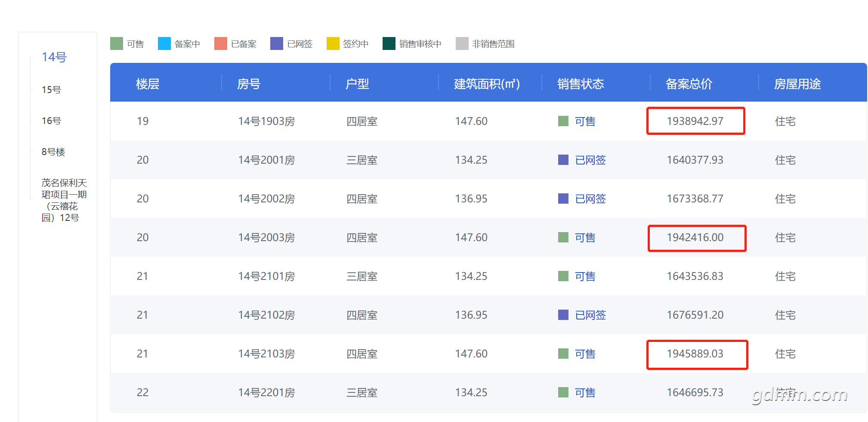The width and height of the screenshot is (868, 422).
Task: Click 四居室 in the 14号1903房 row
Action: point(362,121)
